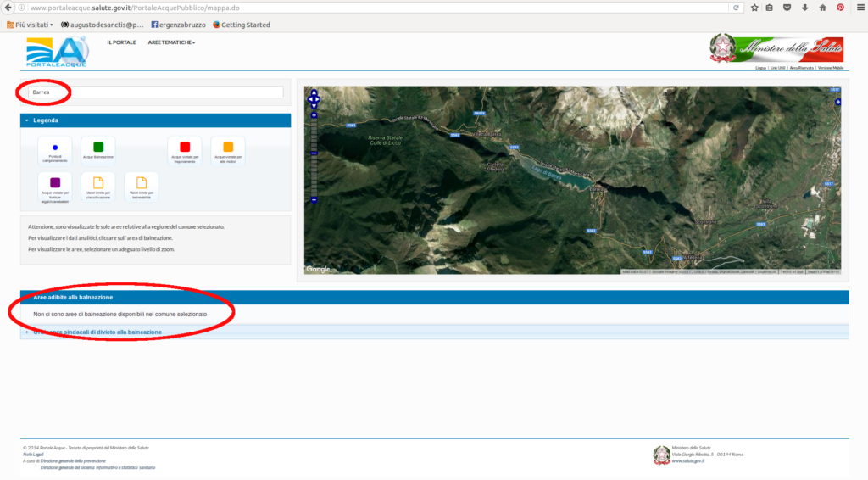Open the Aree Tematiche dropdown menu
The image size is (868, 480).
pos(171,42)
